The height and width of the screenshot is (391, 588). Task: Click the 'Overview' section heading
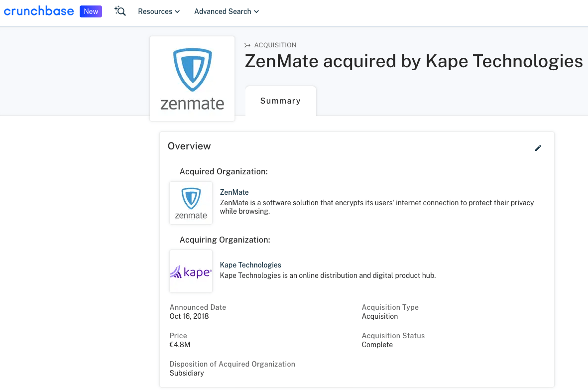point(189,146)
